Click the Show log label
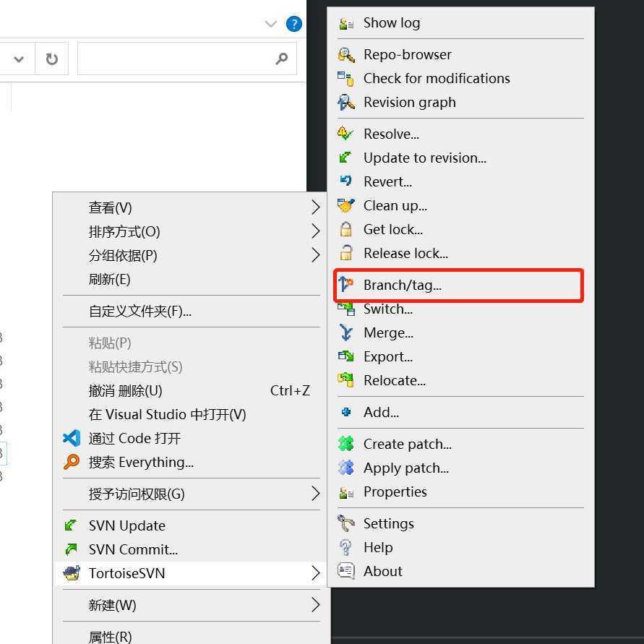 tap(392, 23)
